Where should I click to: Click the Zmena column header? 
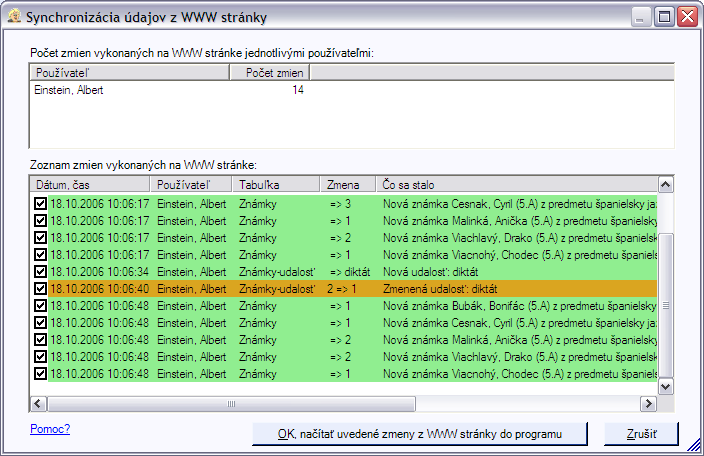click(x=348, y=184)
